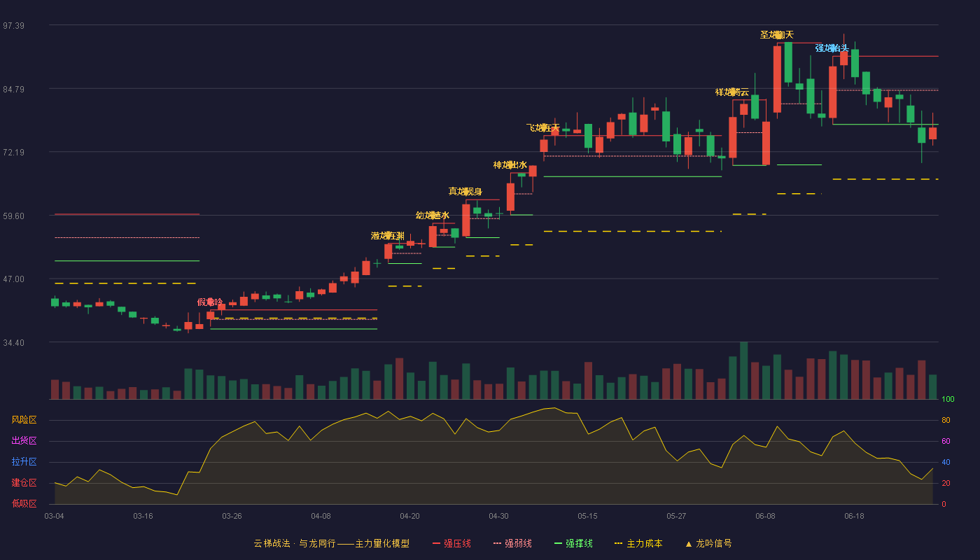
Task: Click the 03-16 date label
Action: point(143,516)
